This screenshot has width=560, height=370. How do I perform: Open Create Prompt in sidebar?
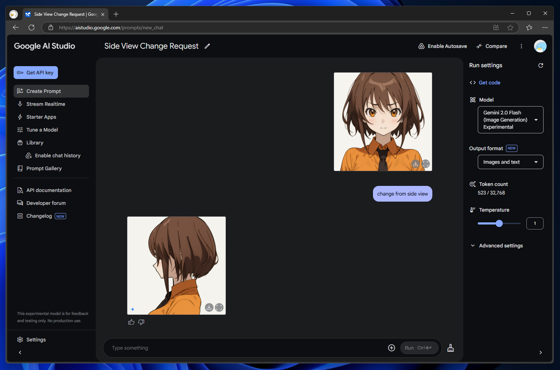51,91
